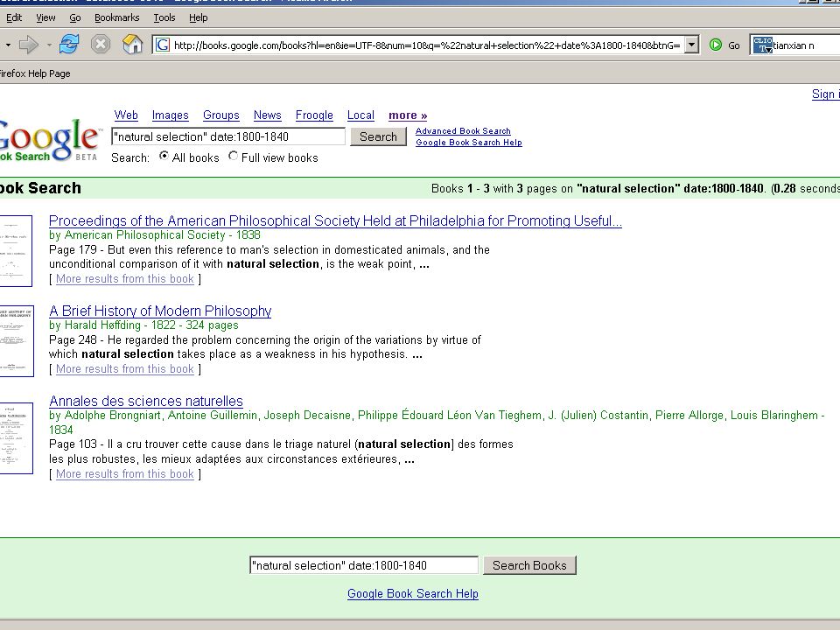Click More results under Proceedings of American Philosophical Society
Viewport: 840px width, 630px height.
coord(125,278)
